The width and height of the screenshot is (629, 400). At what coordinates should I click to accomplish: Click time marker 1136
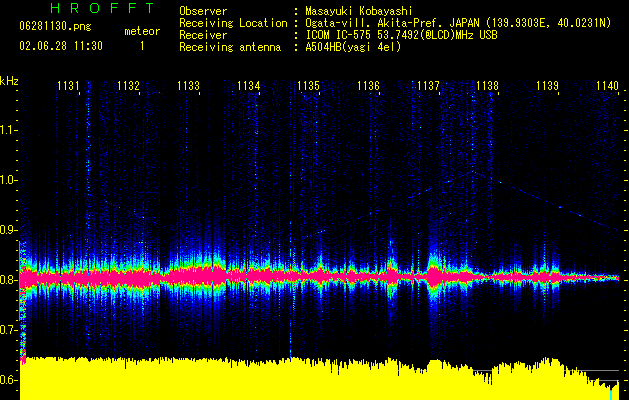point(368,85)
